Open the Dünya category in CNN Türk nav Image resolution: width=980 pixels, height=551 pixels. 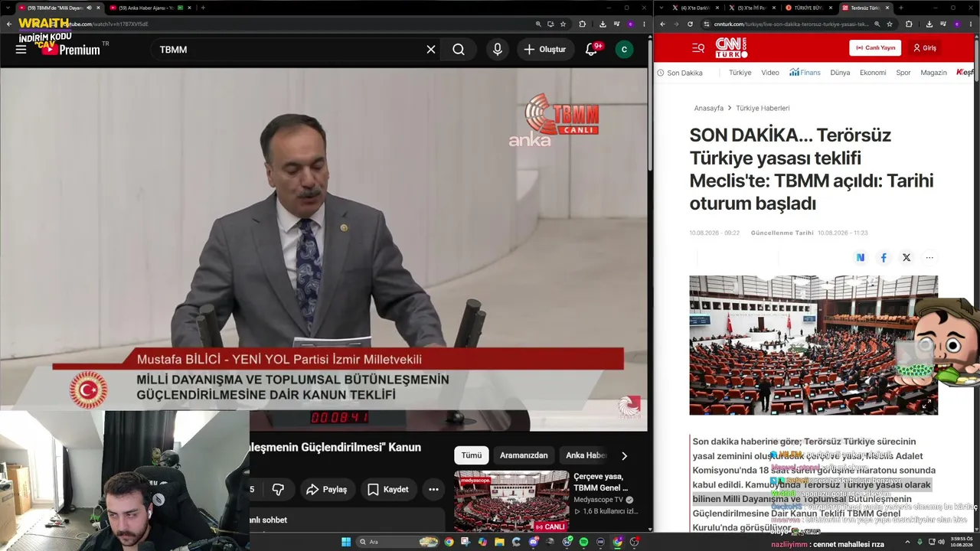coord(841,73)
